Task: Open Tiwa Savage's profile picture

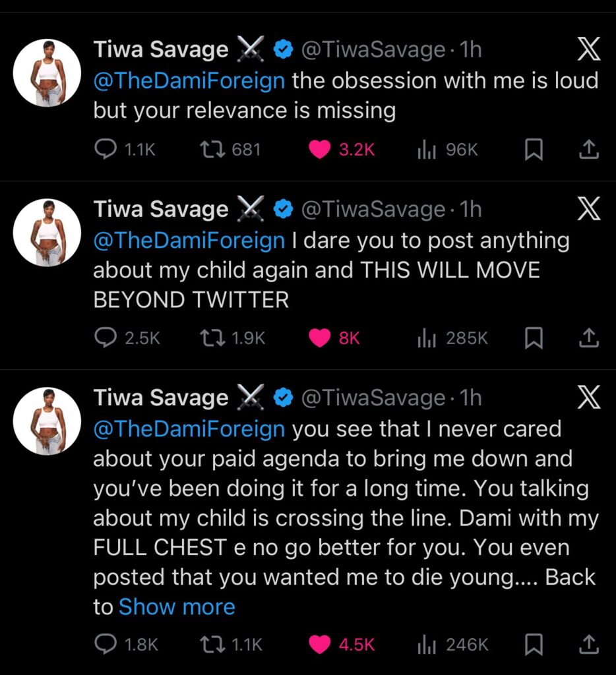Action: (x=47, y=72)
